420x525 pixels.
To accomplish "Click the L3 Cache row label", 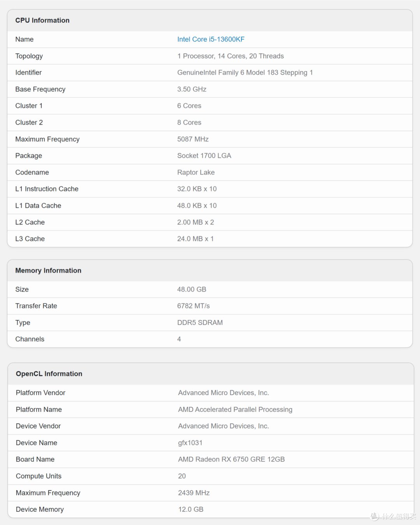I will tap(30, 239).
